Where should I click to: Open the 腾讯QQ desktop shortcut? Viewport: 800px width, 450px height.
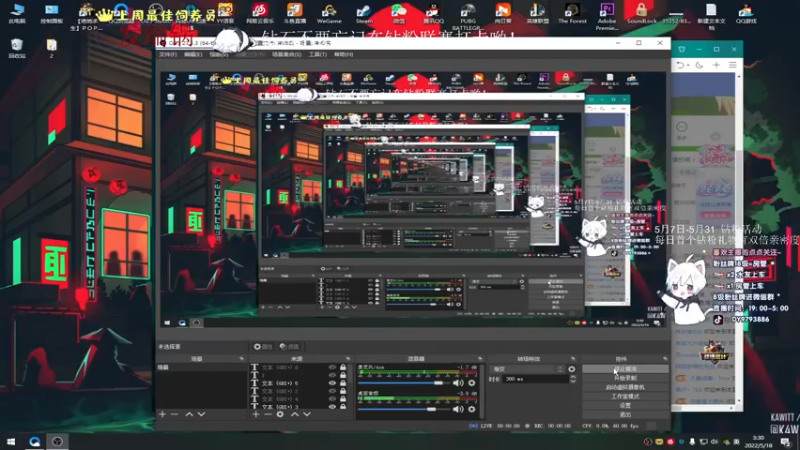pyautogui.click(x=433, y=14)
